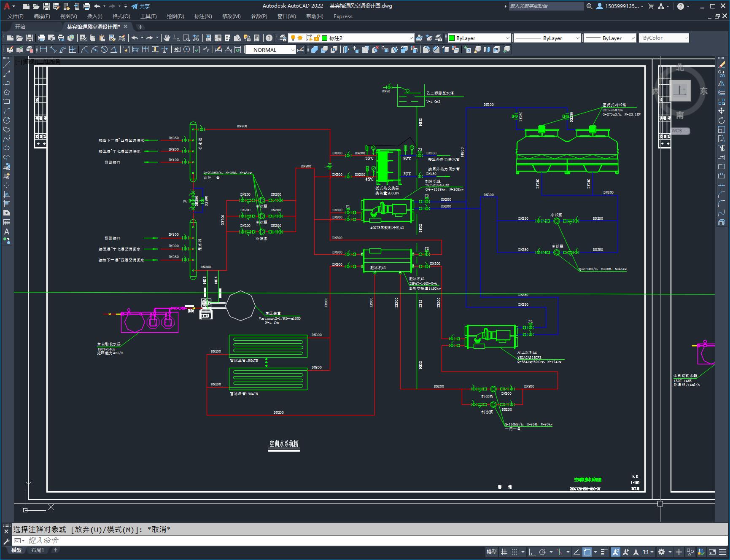Select the Mirror tool in the modify toolbar
Screen dimensions: 730x560
click(x=722, y=83)
